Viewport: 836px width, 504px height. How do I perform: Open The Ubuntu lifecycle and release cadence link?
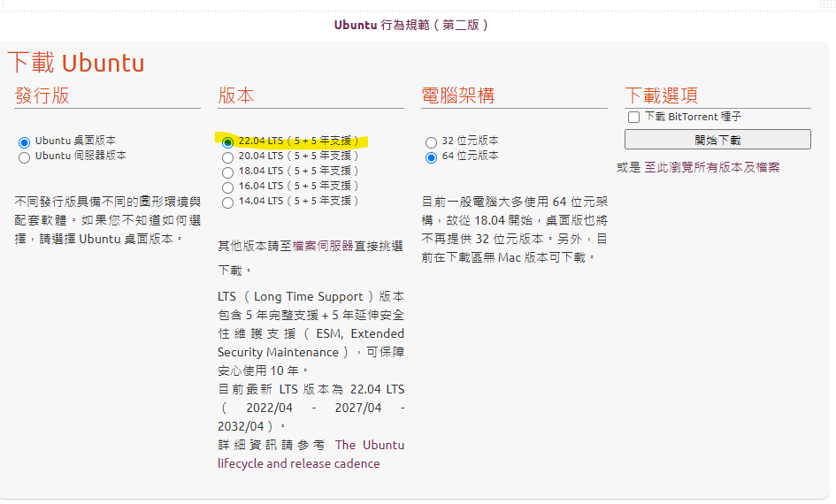[x=311, y=454]
